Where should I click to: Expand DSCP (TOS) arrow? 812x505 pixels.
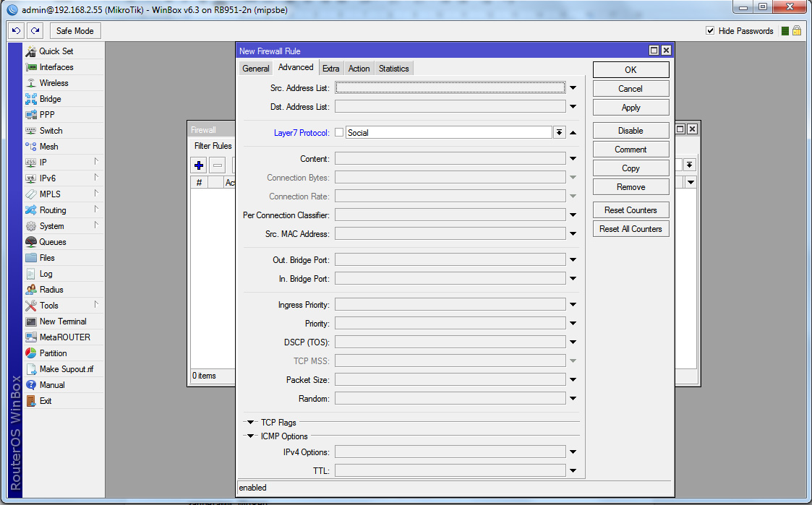pos(573,342)
